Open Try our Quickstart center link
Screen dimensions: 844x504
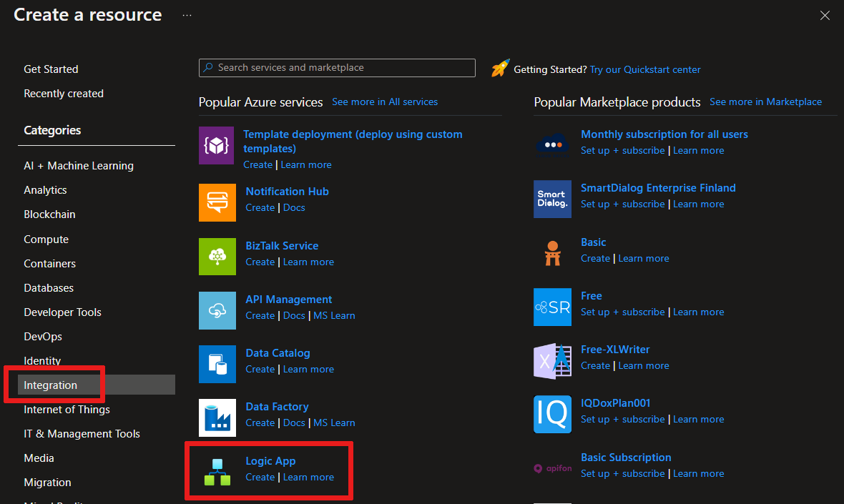[645, 69]
